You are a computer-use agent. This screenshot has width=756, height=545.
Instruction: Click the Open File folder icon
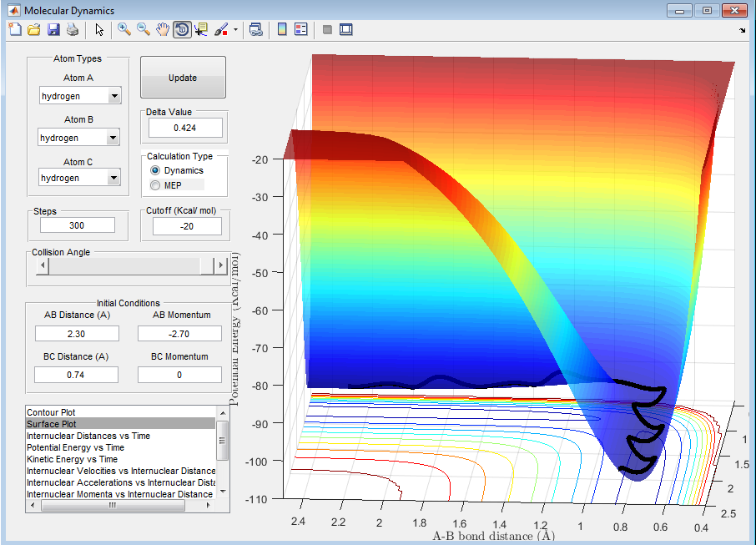coord(34,30)
